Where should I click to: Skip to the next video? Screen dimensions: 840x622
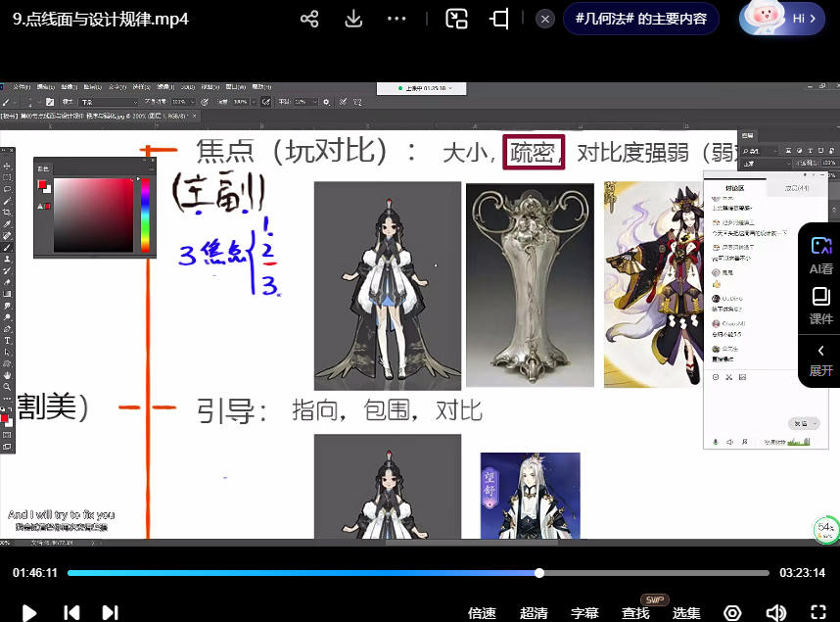(110, 612)
